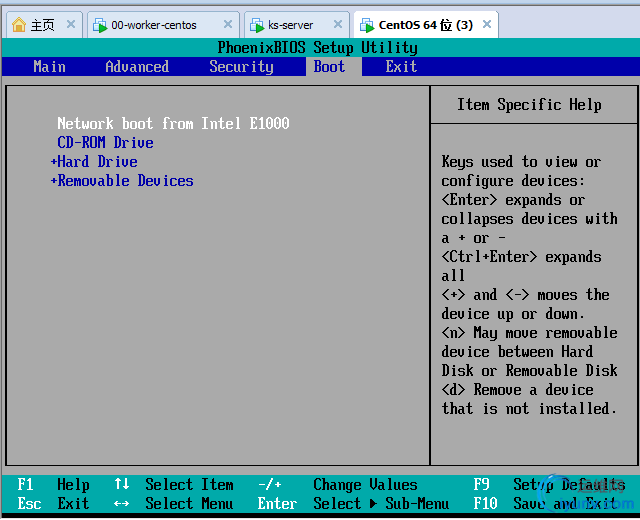This screenshot has width=640, height=520.
Task: Click the VM icon on the ks-server tab
Action: click(x=257, y=25)
